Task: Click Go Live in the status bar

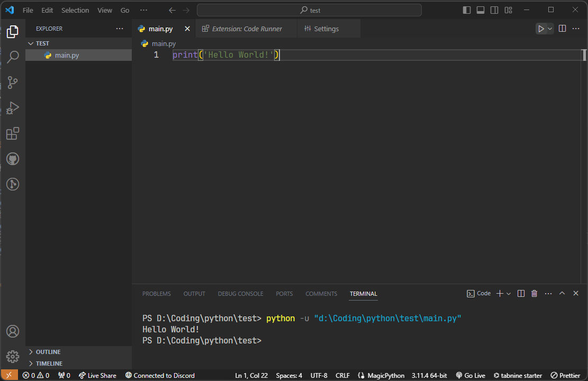Action: click(x=471, y=375)
